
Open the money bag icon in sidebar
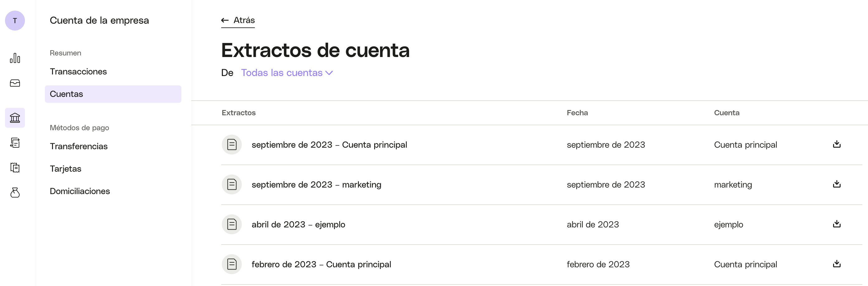point(15,193)
